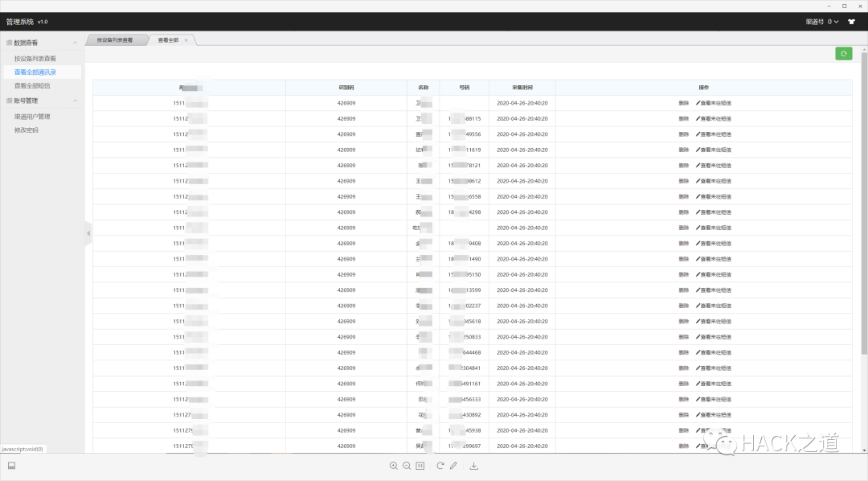Click the 号码 column header
This screenshot has width=868, height=481.
coord(464,88)
